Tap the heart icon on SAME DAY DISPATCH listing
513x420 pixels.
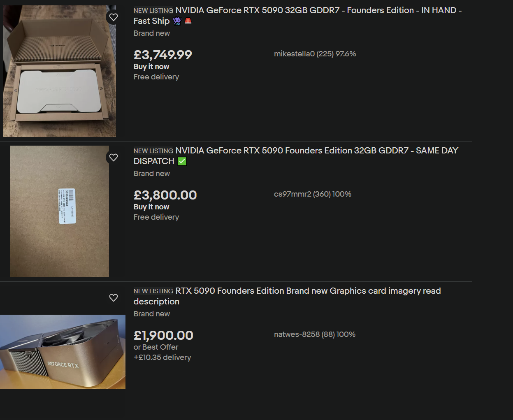[114, 158]
